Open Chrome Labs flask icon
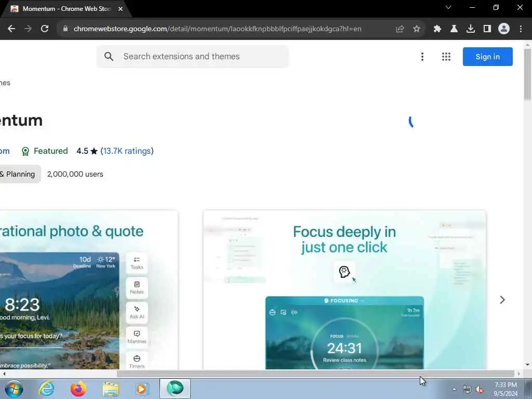 [454, 29]
